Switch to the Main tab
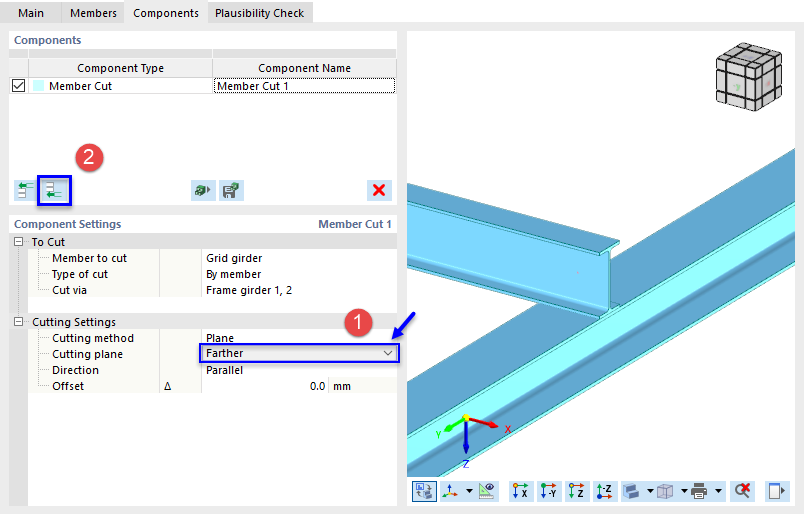Viewport: 804px width, 514px height. click(x=31, y=13)
